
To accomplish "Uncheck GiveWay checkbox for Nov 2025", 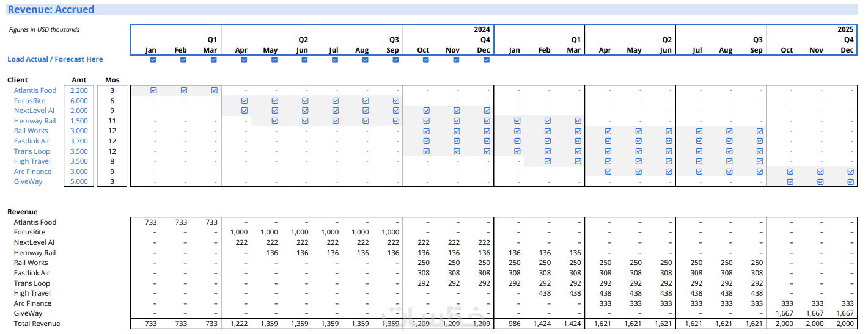I will (820, 182).
